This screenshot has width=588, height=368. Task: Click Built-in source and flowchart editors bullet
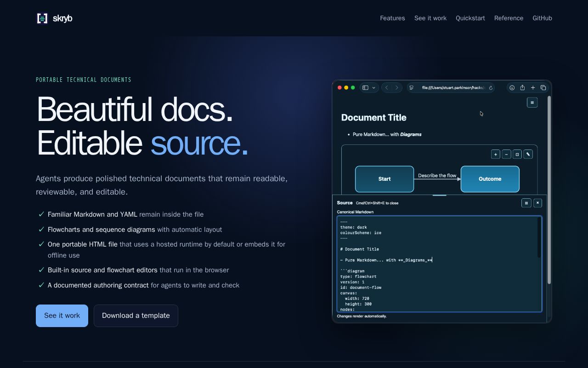(138, 270)
